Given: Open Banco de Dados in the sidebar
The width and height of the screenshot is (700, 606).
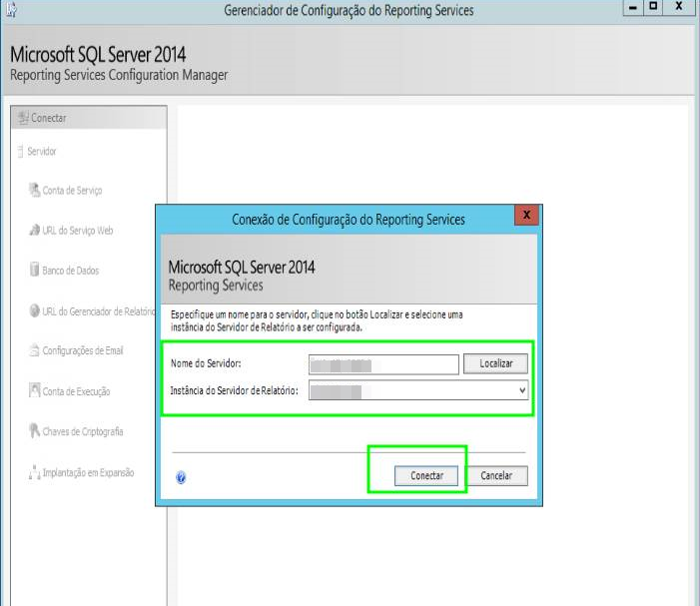Looking at the screenshot, I should [71, 271].
